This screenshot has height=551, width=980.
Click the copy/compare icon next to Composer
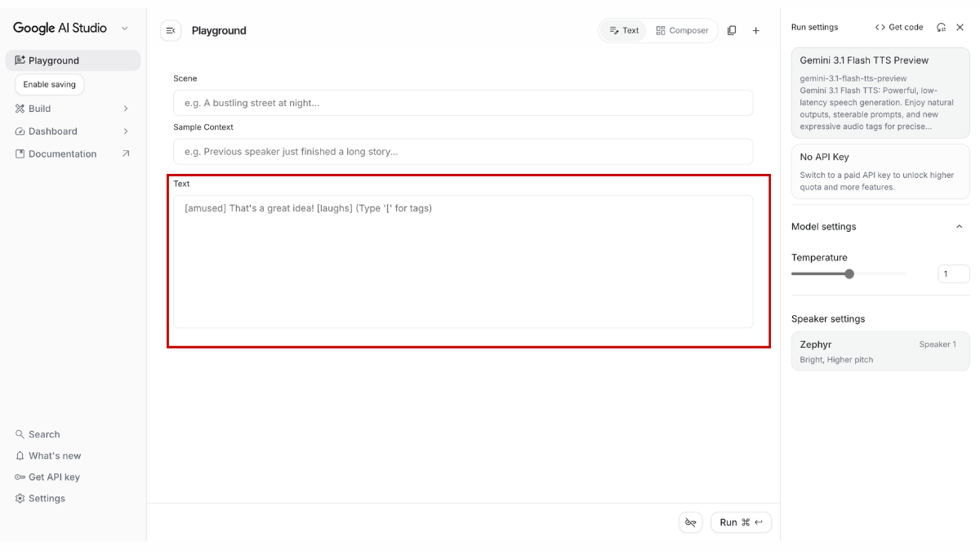pyautogui.click(x=732, y=30)
